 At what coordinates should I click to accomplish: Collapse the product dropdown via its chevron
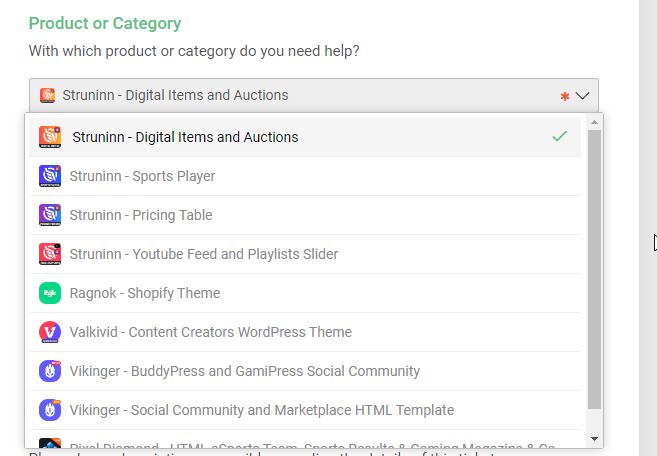coord(583,96)
